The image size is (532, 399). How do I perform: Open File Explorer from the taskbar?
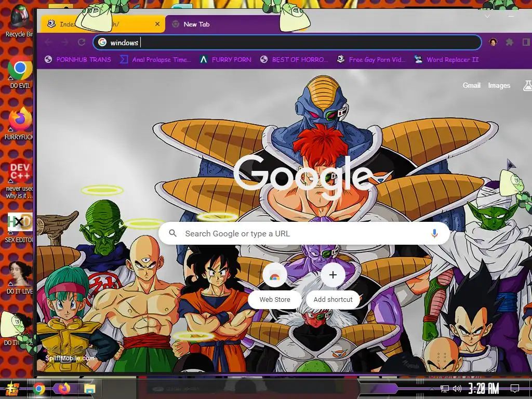[89, 389]
